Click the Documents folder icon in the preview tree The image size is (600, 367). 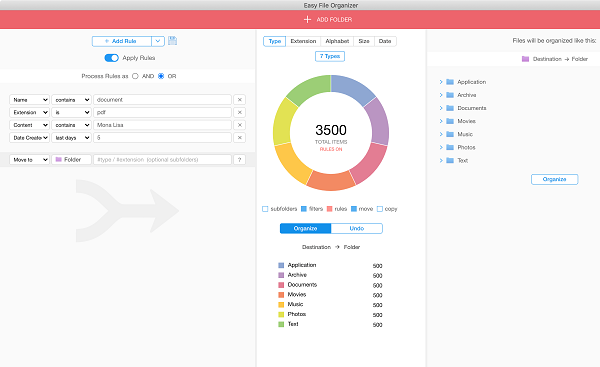[x=450, y=108]
